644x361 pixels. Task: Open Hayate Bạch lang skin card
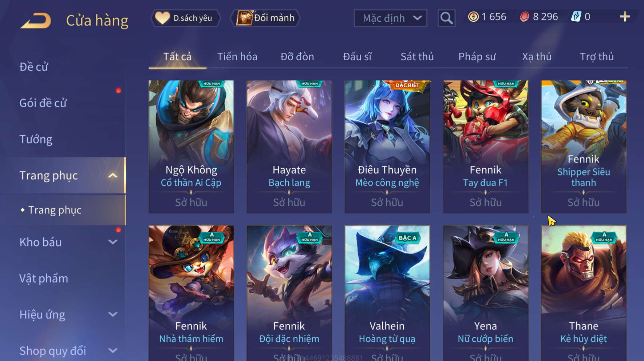(289, 147)
